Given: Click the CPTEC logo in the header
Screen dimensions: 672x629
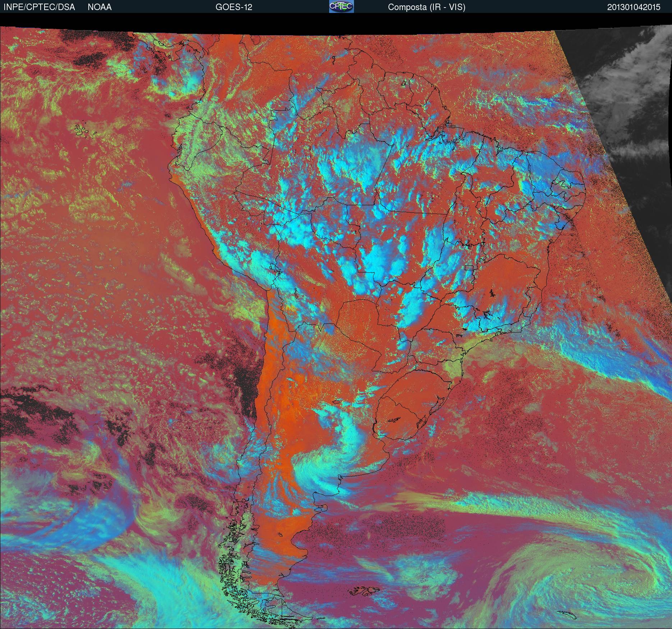Looking at the screenshot, I should (x=341, y=6).
